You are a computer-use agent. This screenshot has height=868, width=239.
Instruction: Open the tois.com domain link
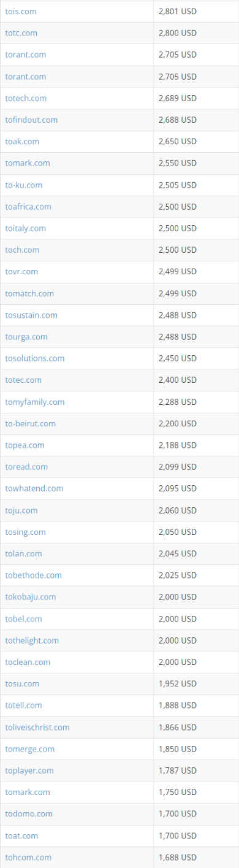(x=21, y=11)
